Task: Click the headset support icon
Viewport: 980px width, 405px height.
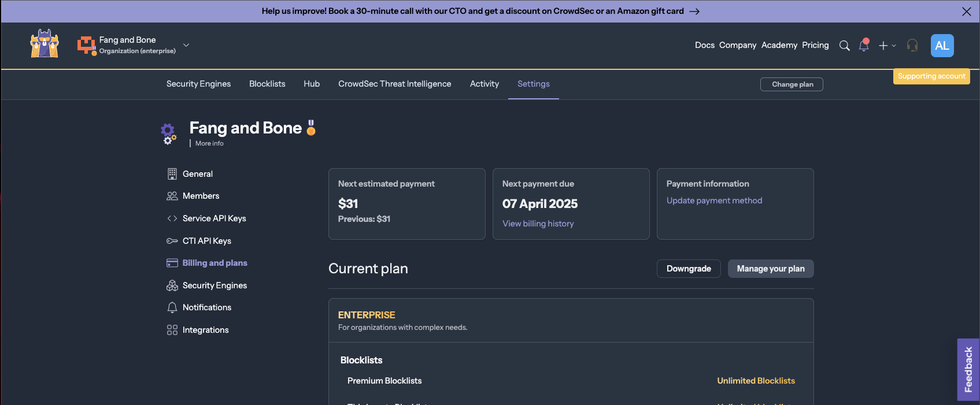Action: (912, 46)
